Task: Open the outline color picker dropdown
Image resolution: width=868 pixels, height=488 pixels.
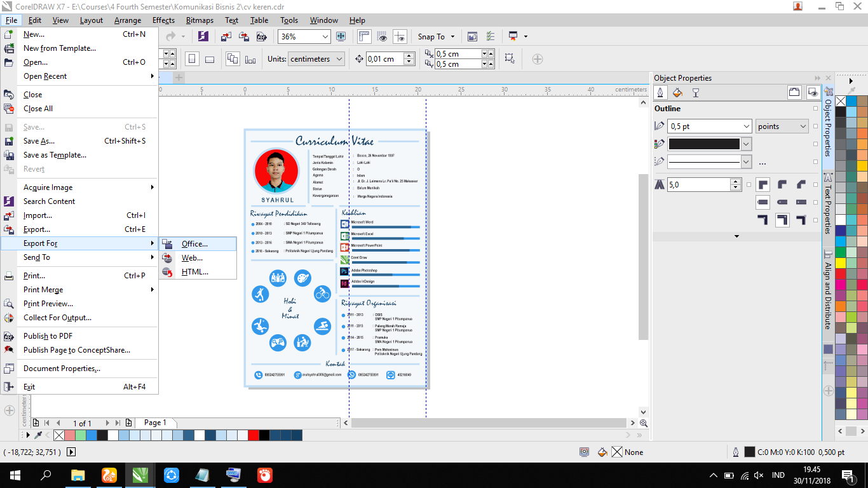Action: (746, 144)
